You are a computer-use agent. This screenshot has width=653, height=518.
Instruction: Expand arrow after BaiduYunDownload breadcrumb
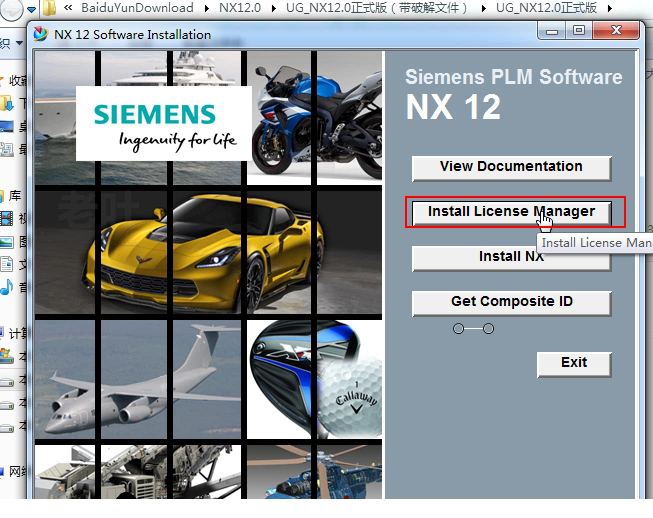[207, 8]
